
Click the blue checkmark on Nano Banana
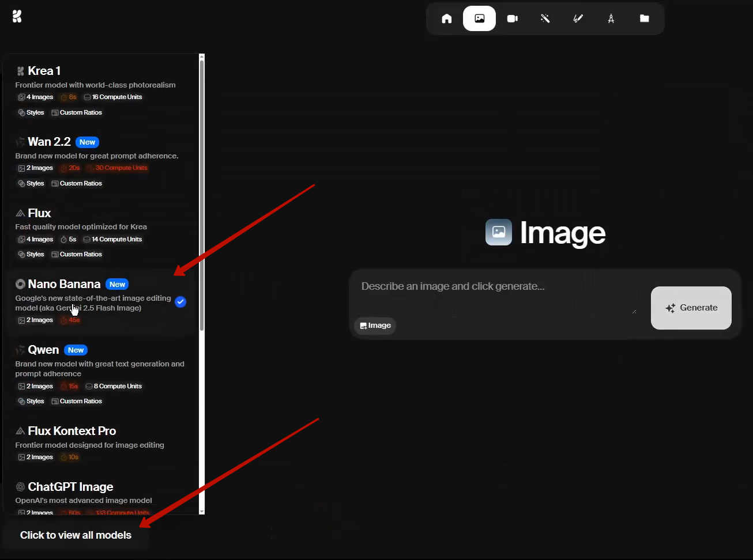point(180,302)
